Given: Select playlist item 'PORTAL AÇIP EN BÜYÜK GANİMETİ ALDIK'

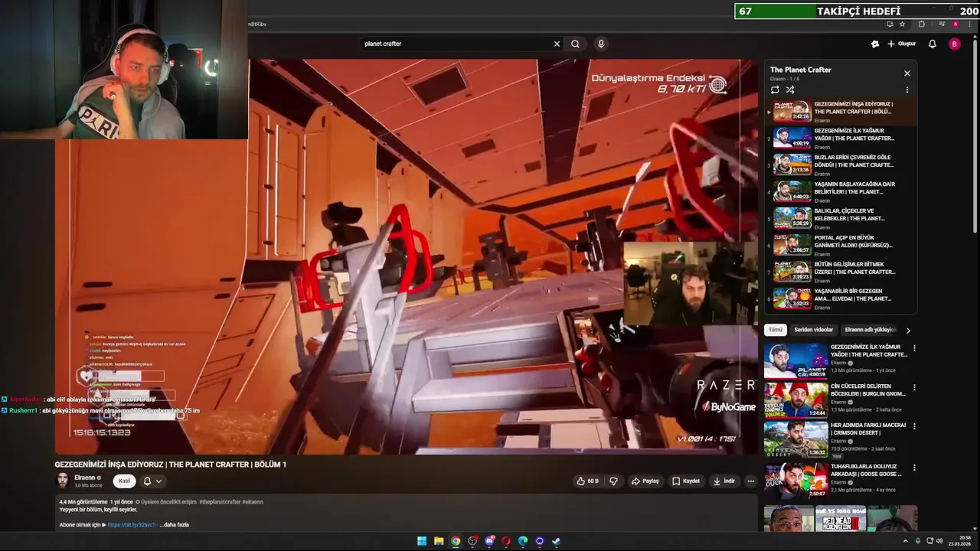Looking at the screenshot, I should pos(841,246).
